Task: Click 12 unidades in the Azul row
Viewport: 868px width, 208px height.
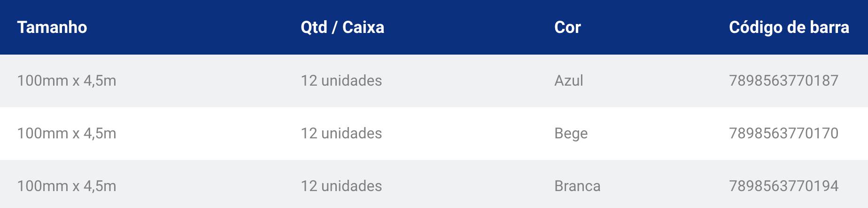Action: tap(341, 80)
